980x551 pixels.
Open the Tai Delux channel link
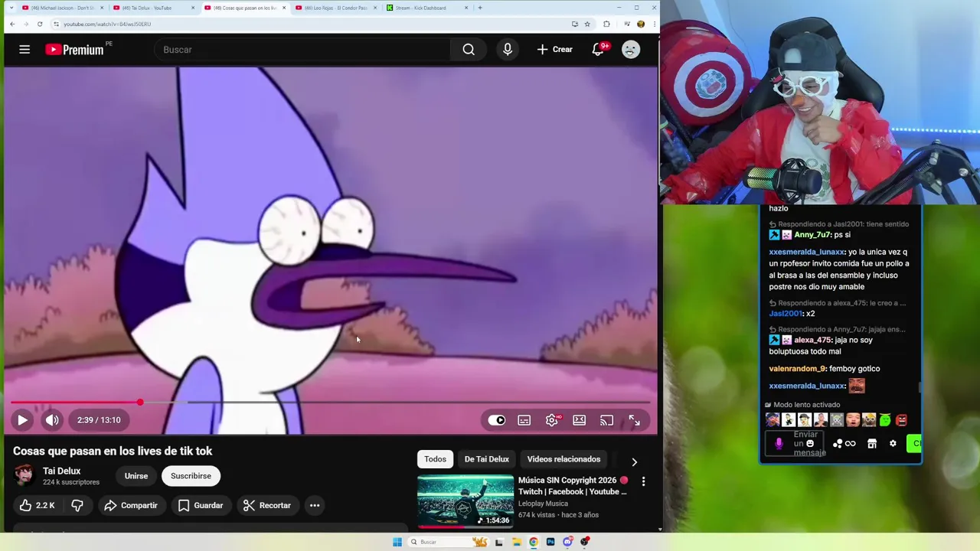[62, 471]
